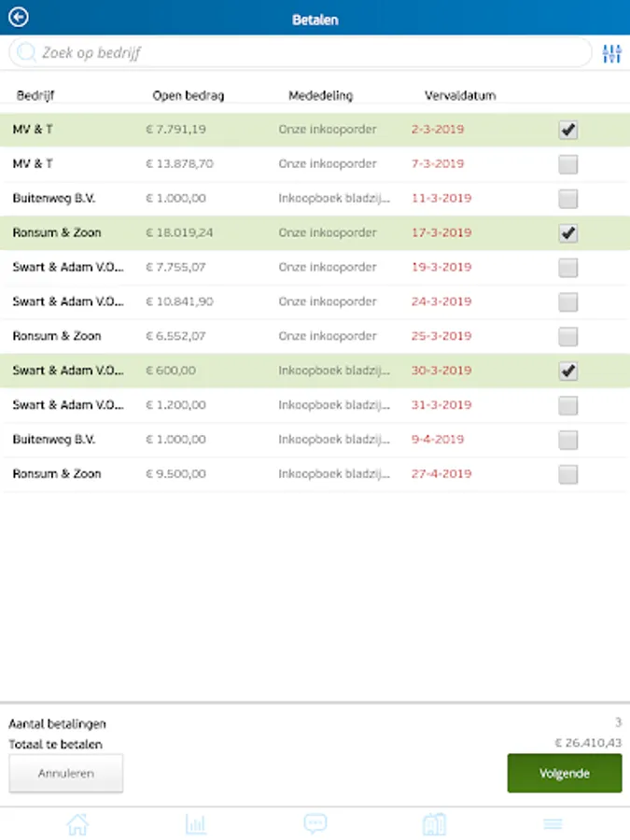The width and height of the screenshot is (630, 840).
Task: Open the bar chart statistics icon
Action: point(196,824)
